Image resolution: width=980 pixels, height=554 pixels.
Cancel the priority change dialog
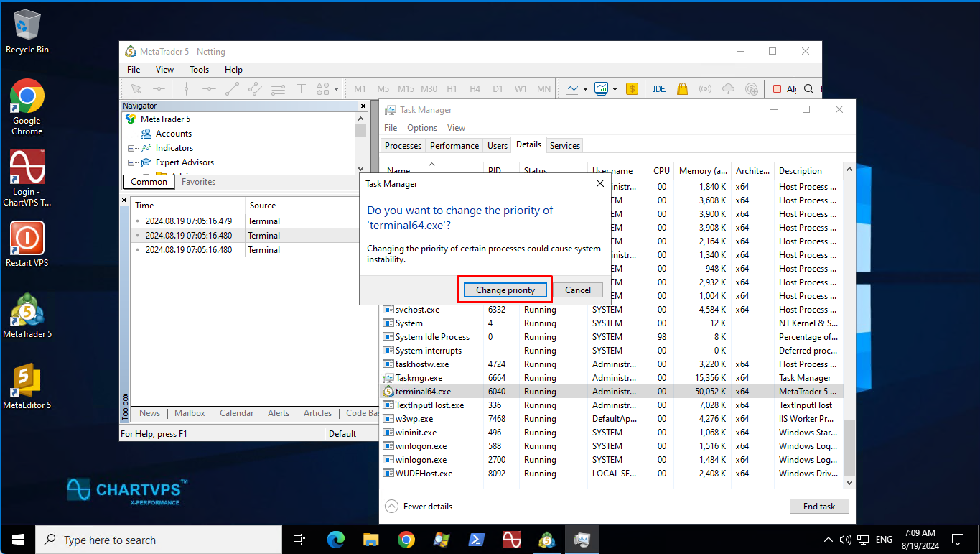(x=577, y=290)
